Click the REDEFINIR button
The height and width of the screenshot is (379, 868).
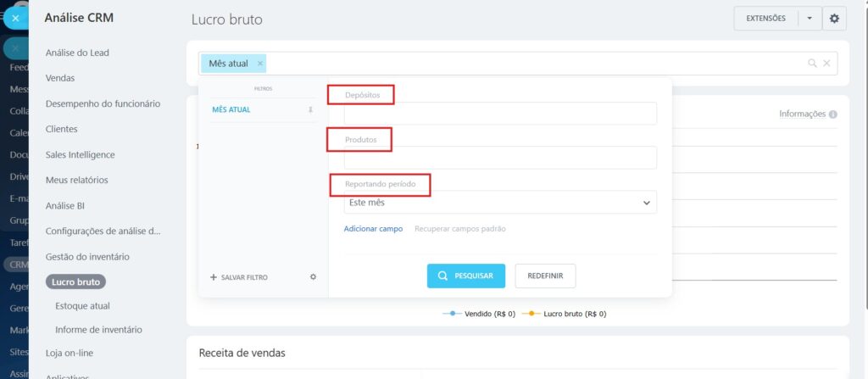coord(545,276)
